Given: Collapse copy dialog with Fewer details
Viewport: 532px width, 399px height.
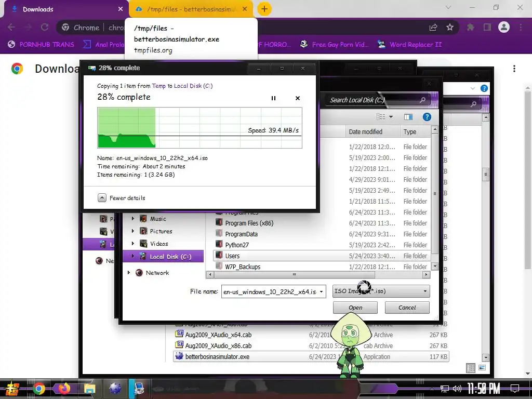Looking at the screenshot, I should tap(122, 198).
